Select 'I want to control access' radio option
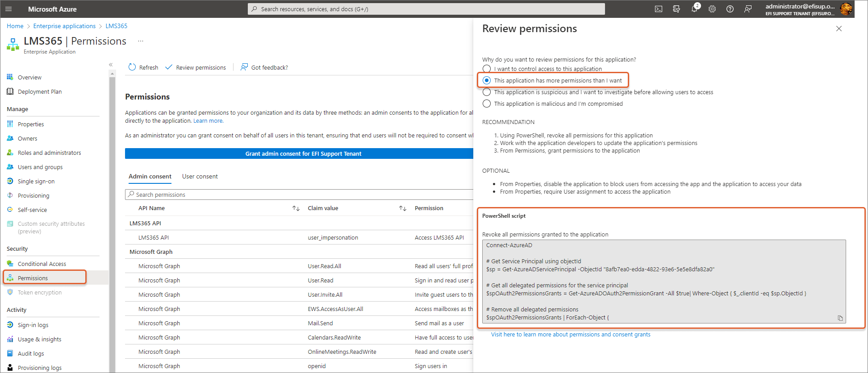Image resolution: width=868 pixels, height=373 pixels. [487, 69]
